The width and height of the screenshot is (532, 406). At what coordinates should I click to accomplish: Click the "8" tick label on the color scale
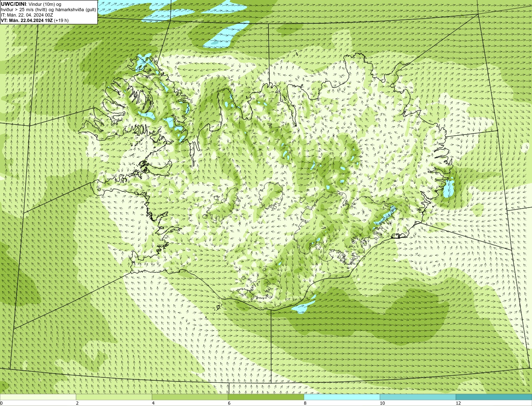point(305,403)
